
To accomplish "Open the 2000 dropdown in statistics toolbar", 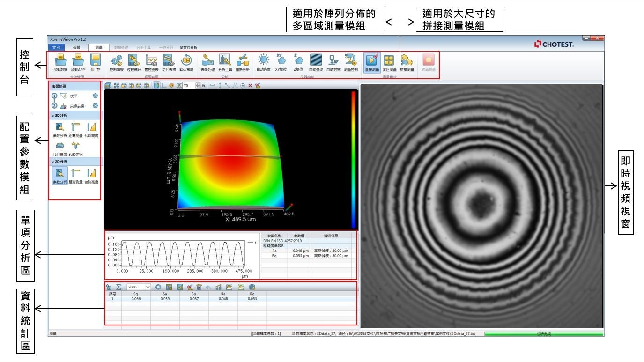I will 149,287.
